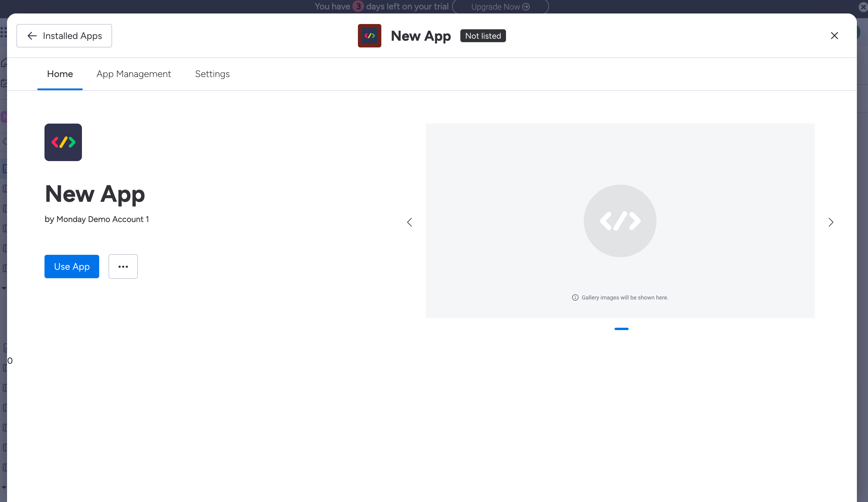
Task: Go back using the left gallery chevron
Action: 409,222
